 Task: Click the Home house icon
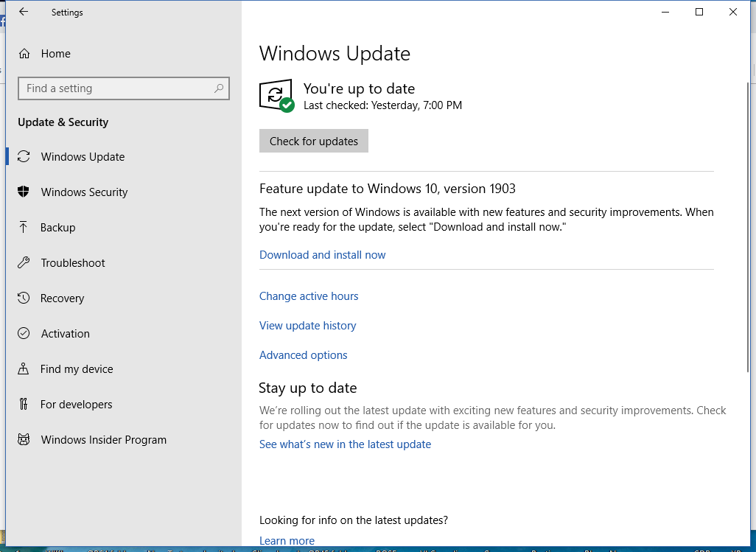pyautogui.click(x=24, y=54)
